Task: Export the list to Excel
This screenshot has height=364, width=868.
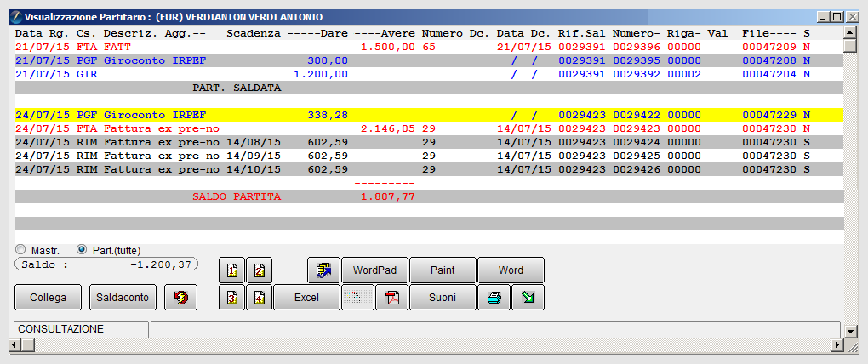Action: pos(306,297)
